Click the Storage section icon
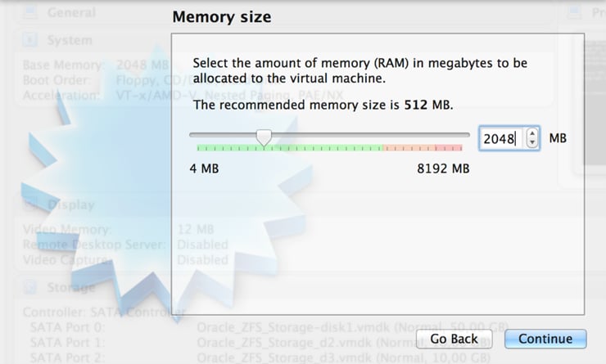606x364 pixels. point(30,287)
